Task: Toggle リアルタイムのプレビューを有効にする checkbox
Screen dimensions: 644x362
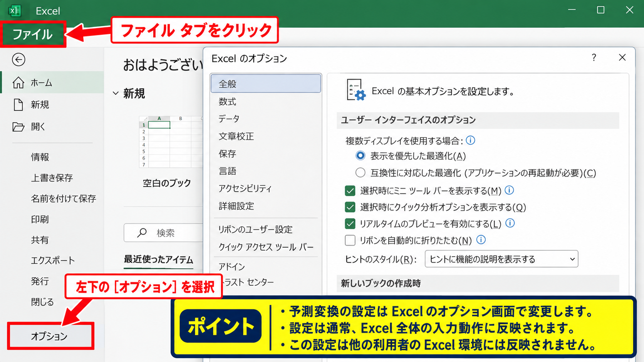Action: coord(350,224)
